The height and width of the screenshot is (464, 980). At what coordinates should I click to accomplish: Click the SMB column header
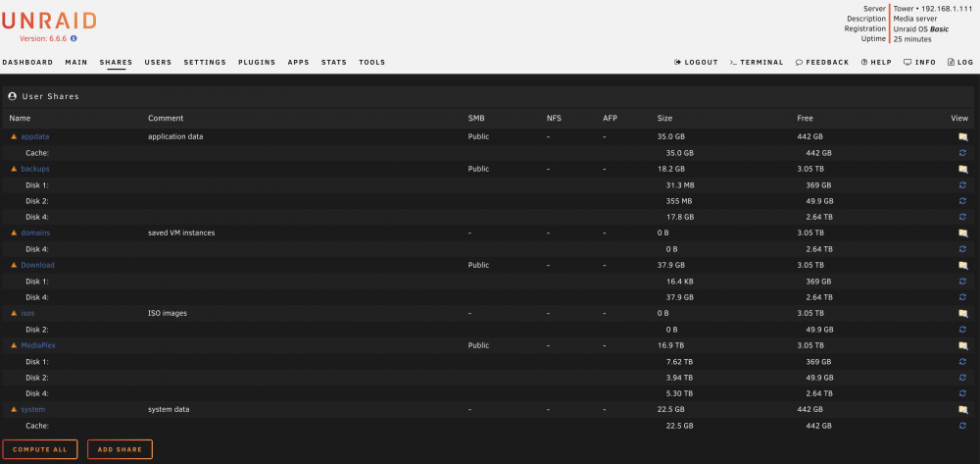pos(476,118)
